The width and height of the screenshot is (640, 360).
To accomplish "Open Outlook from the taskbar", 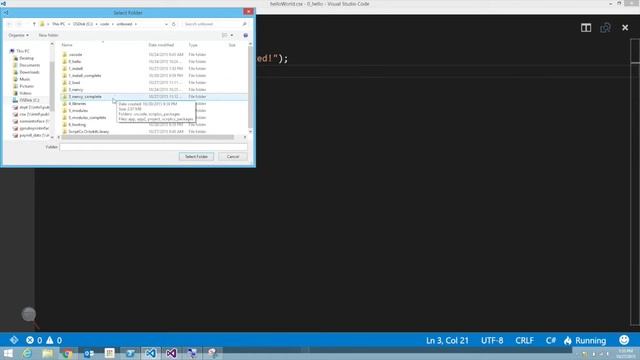I will [89, 353].
